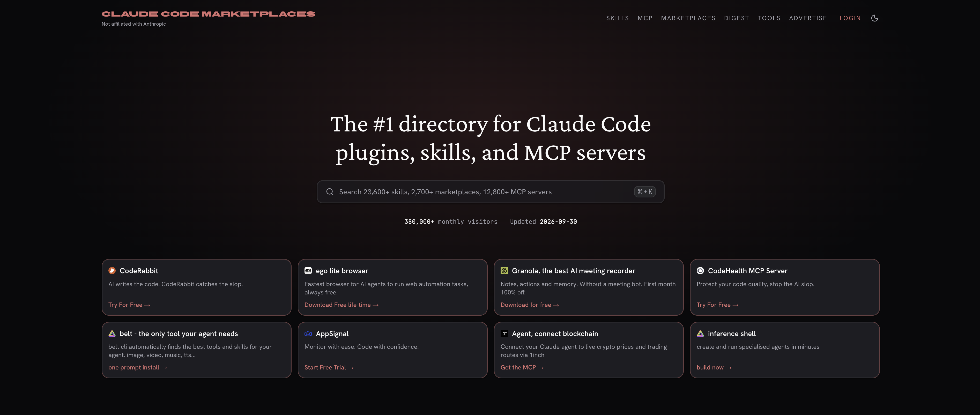The height and width of the screenshot is (415, 980).
Task: Click the belt triangle logo icon
Action: coord(112,334)
